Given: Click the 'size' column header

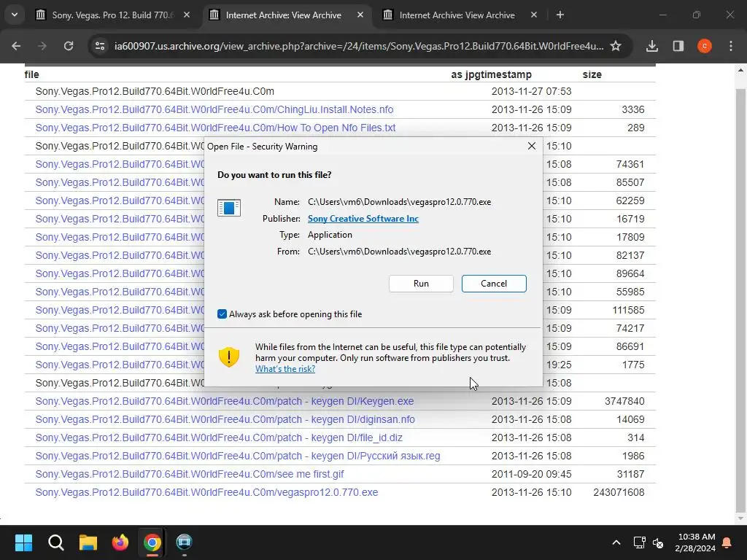Looking at the screenshot, I should [x=592, y=74].
